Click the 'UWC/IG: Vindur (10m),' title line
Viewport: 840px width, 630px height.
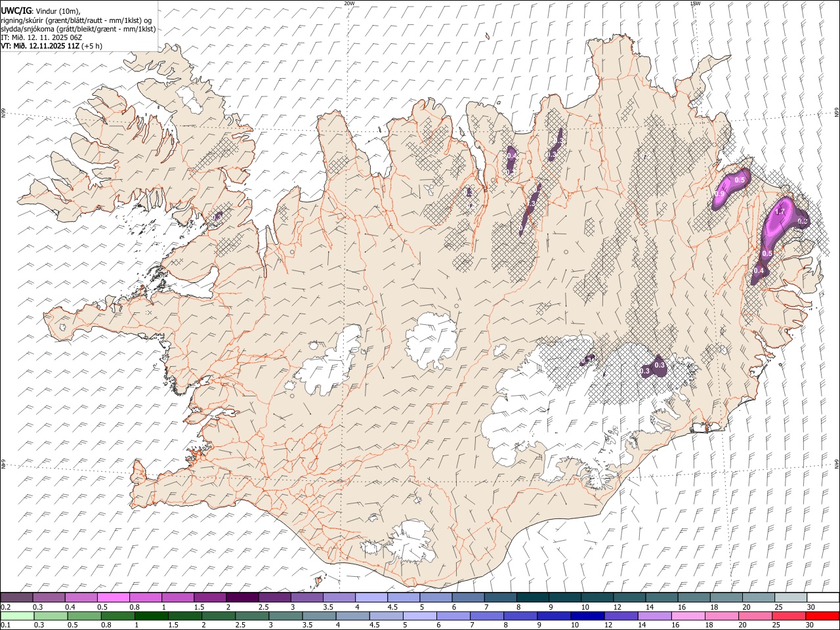click(x=41, y=10)
